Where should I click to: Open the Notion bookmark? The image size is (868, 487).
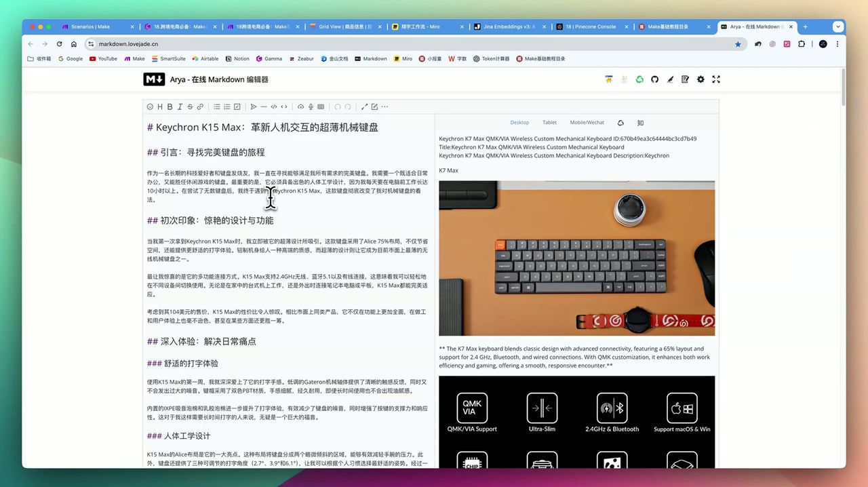point(237,59)
